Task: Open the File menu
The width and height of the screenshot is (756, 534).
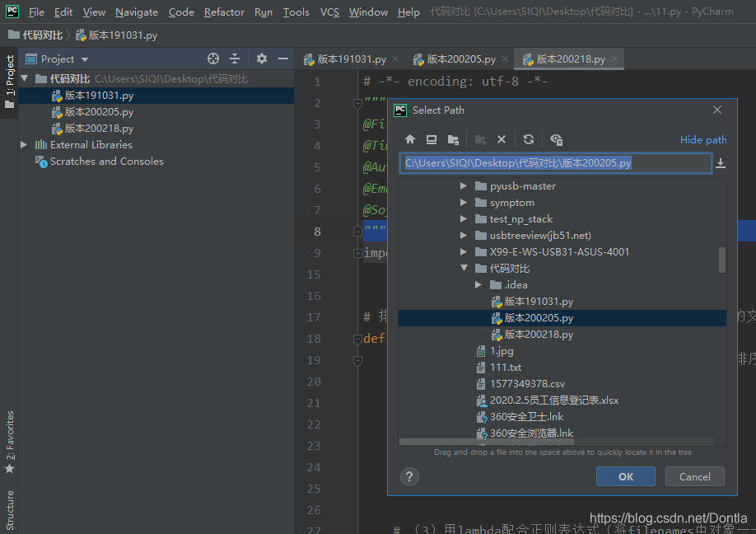Action: click(36, 12)
